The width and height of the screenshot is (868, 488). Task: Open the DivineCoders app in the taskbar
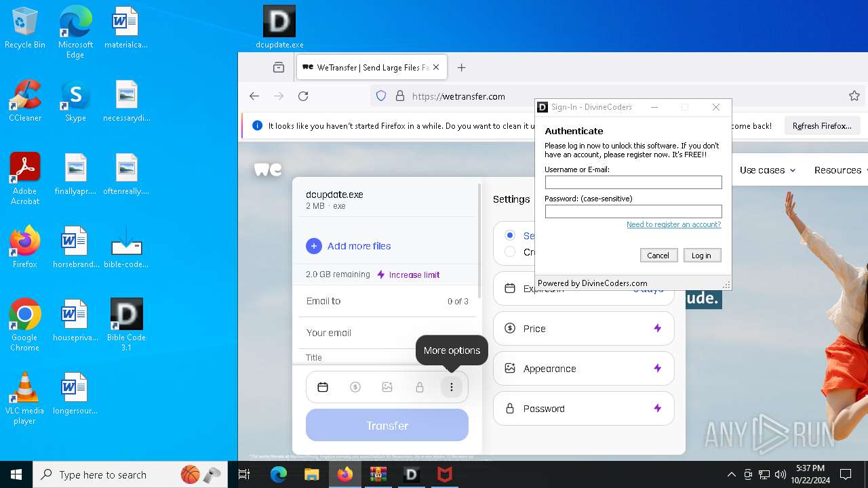411,474
